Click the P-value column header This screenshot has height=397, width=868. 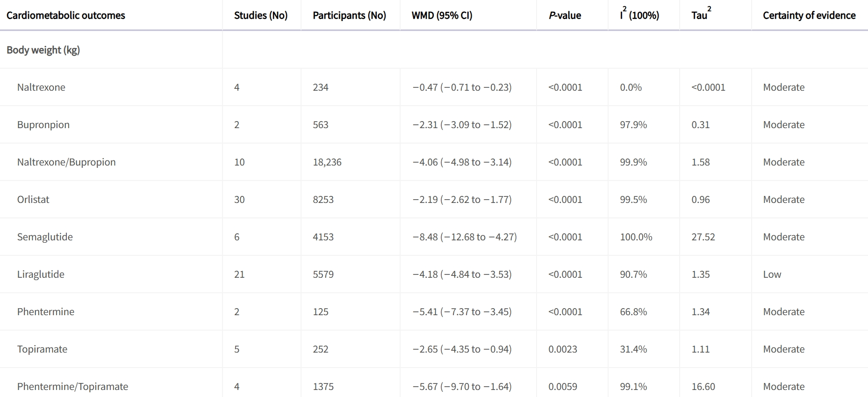pos(565,15)
